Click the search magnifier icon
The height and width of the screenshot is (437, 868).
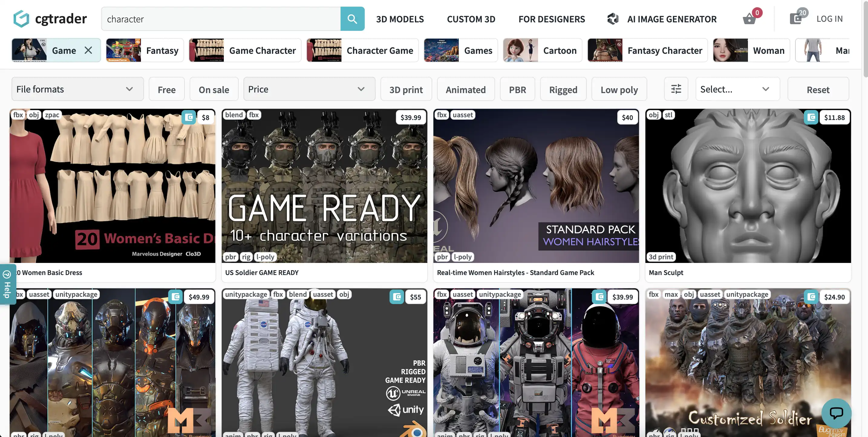tap(352, 18)
